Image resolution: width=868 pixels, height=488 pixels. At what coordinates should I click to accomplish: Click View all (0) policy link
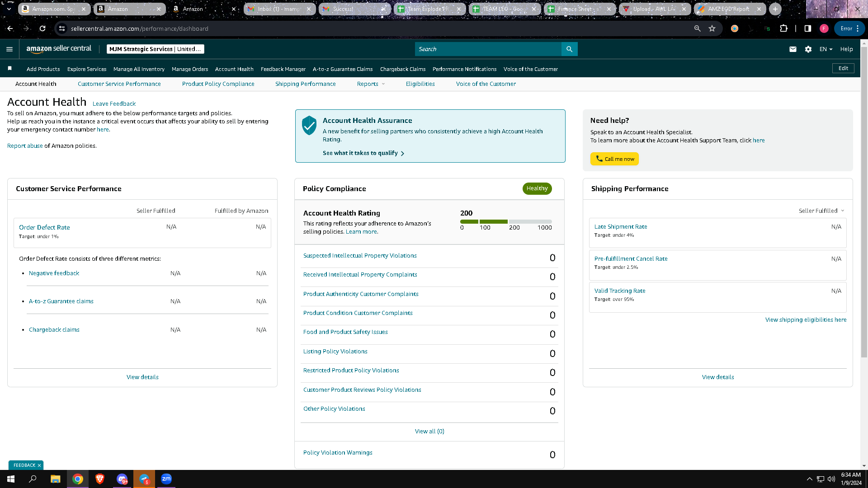pos(429,432)
